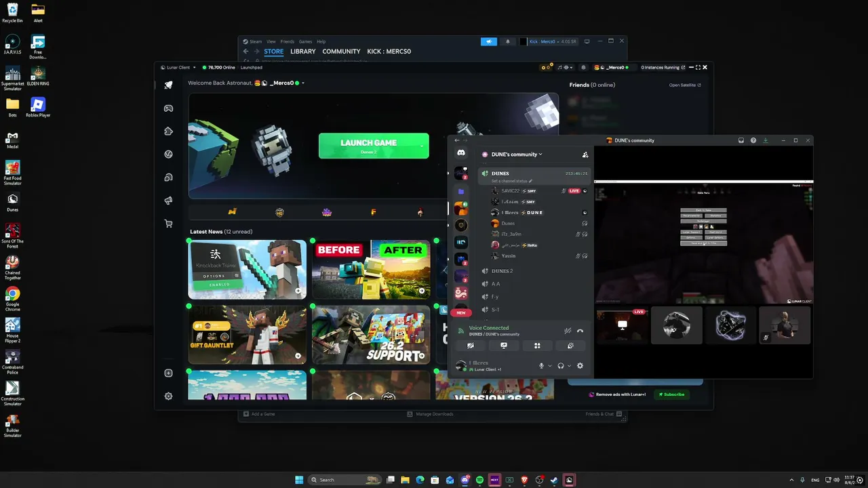Open the Lunar Client rocket home icon
Screen dimensions: 868x488
click(x=168, y=85)
